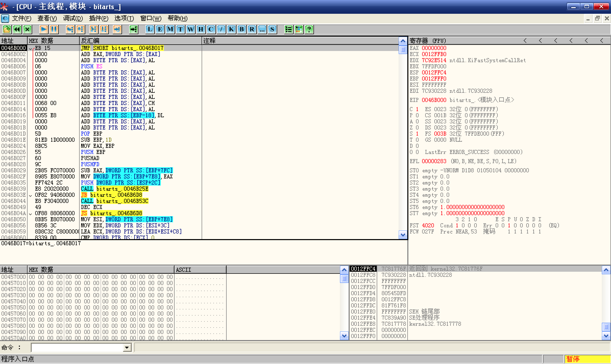Open the Log L window

150,29
